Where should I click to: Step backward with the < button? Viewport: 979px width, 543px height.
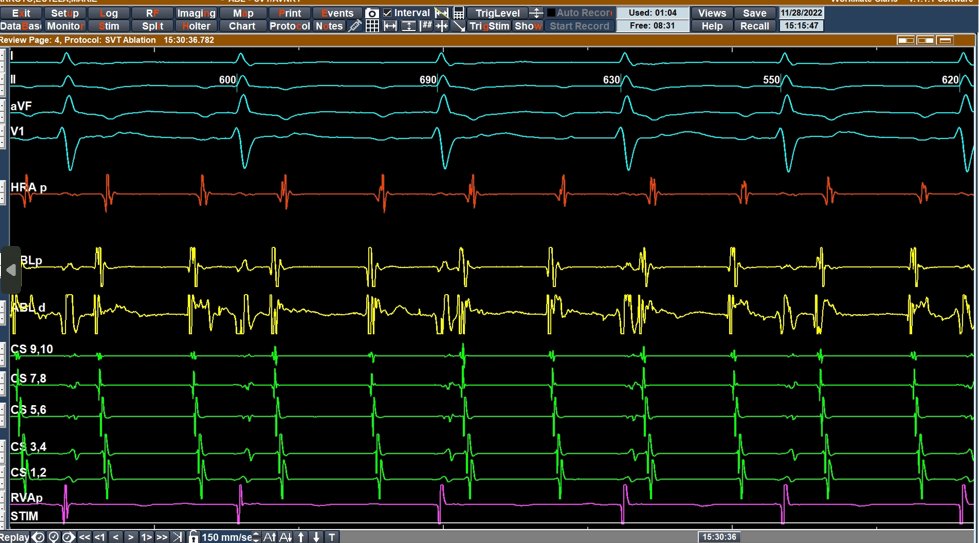coord(116,537)
